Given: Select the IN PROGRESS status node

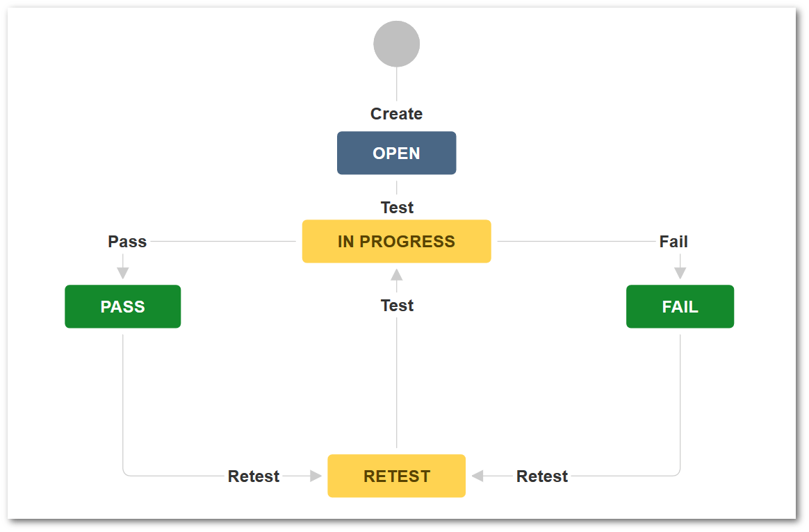Looking at the screenshot, I should (x=396, y=242).
